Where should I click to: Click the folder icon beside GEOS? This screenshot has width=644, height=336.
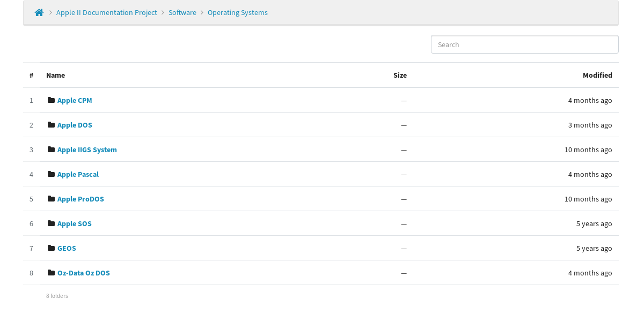click(x=51, y=248)
